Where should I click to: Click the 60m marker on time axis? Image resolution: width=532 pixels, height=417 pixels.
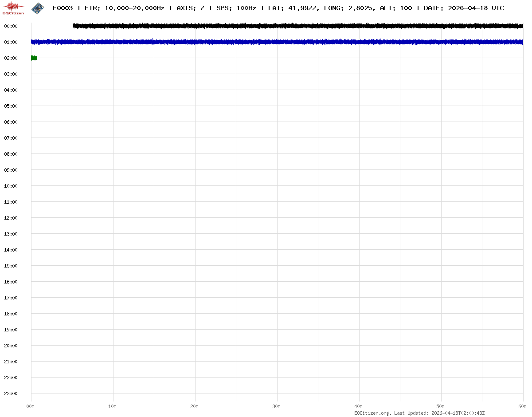(x=523, y=406)
